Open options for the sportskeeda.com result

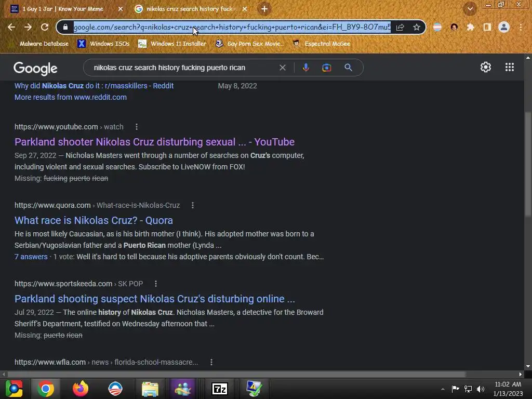pyautogui.click(x=155, y=284)
